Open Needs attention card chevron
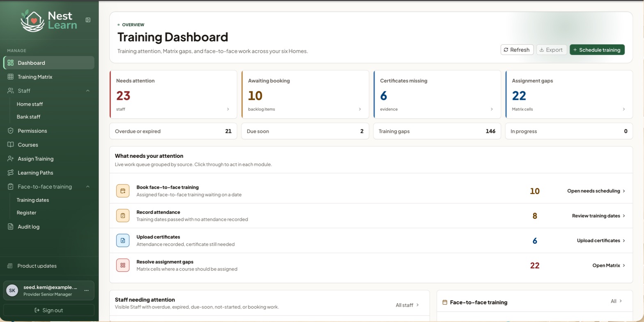Screen dimensions: 644x322 coord(228,109)
